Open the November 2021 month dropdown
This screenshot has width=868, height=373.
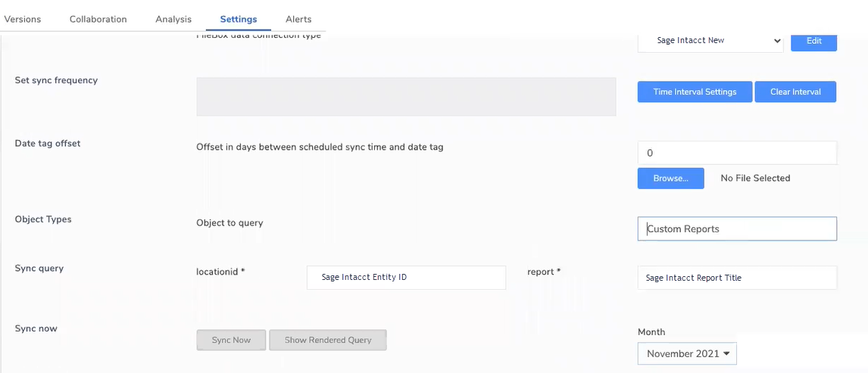click(687, 353)
